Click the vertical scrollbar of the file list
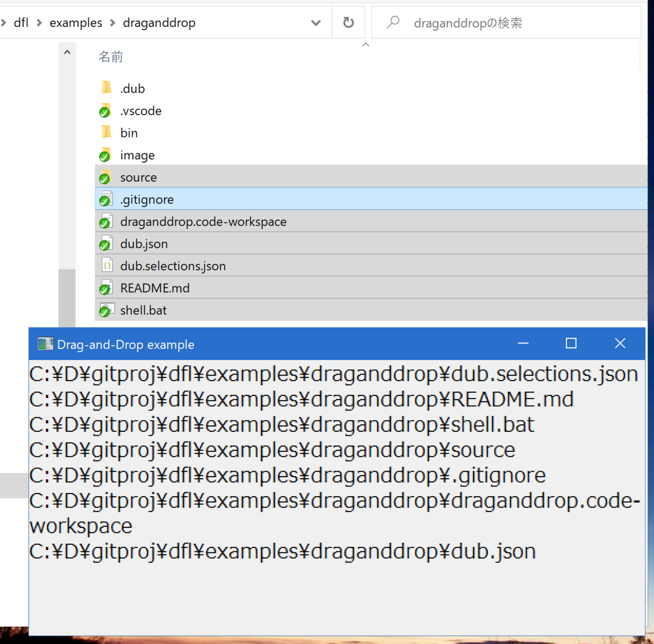The width and height of the screenshot is (654, 644). point(66,294)
